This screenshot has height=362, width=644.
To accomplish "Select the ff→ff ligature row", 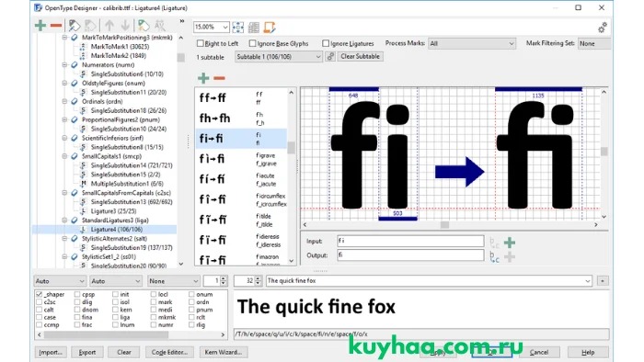I will 241,98.
